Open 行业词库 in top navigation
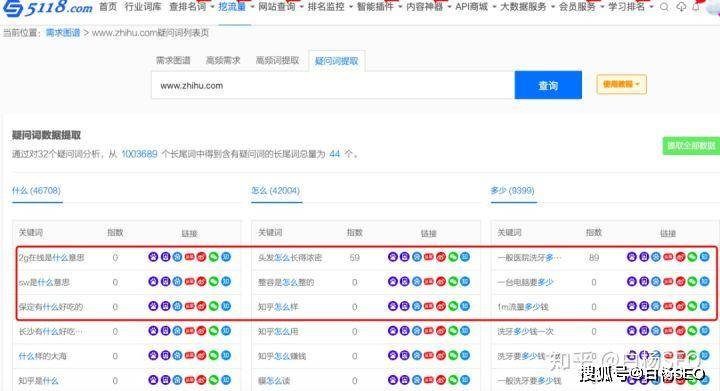720x391 pixels. coord(143,7)
